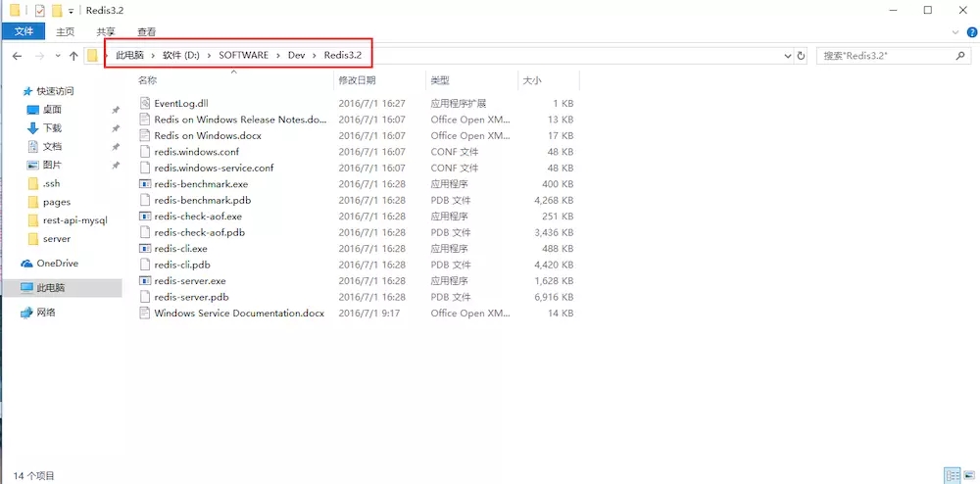The width and height of the screenshot is (980, 484).
Task: Switch to the 主页 ribbon tab
Action: [65, 31]
